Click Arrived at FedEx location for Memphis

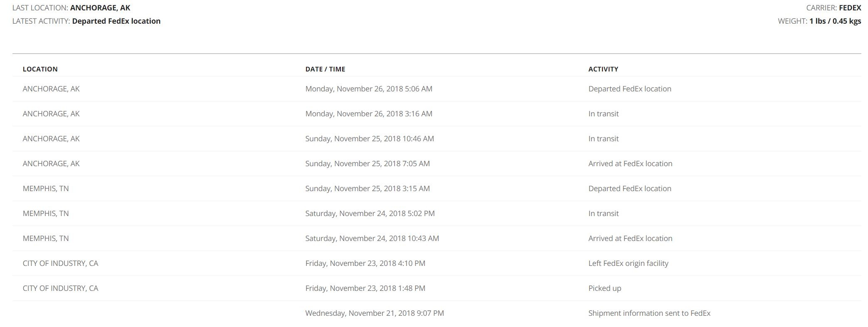click(630, 238)
